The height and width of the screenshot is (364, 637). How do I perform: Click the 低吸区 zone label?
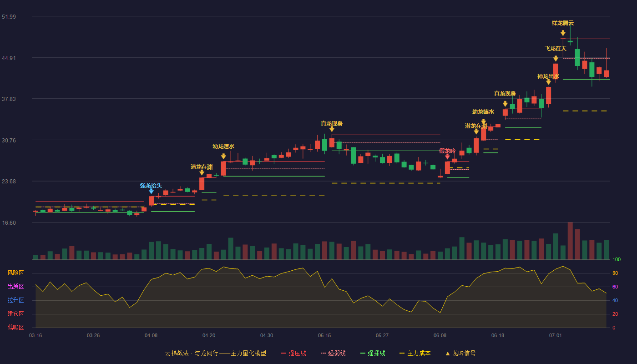[x=15, y=327]
